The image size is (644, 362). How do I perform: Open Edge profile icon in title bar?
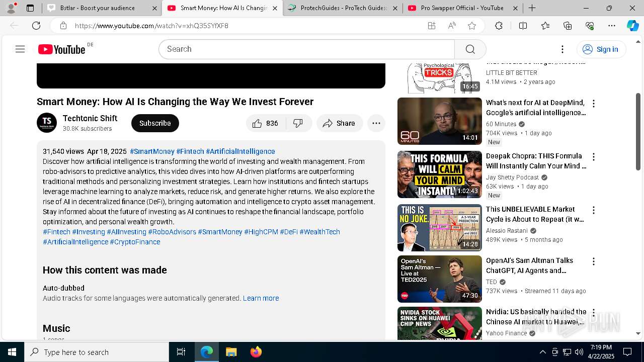point(11,8)
